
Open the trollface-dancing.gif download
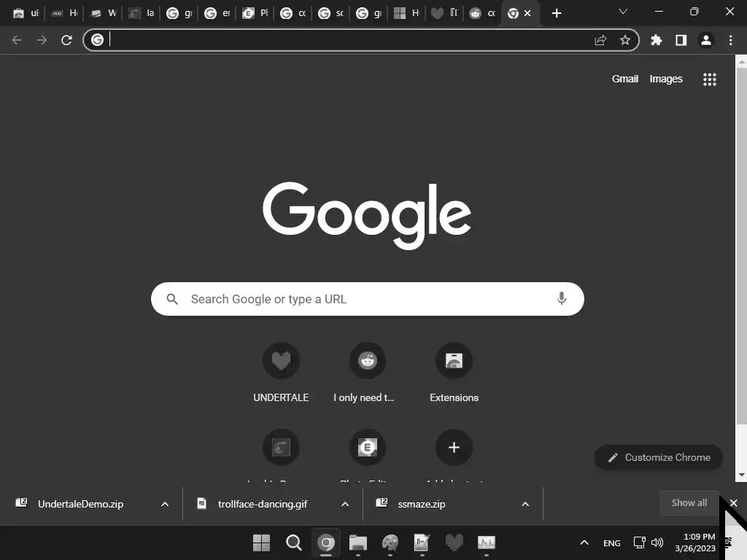262,504
